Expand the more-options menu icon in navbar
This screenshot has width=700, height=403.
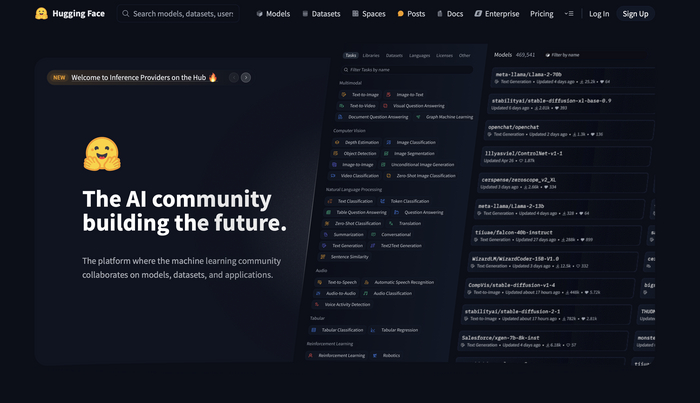click(x=569, y=14)
